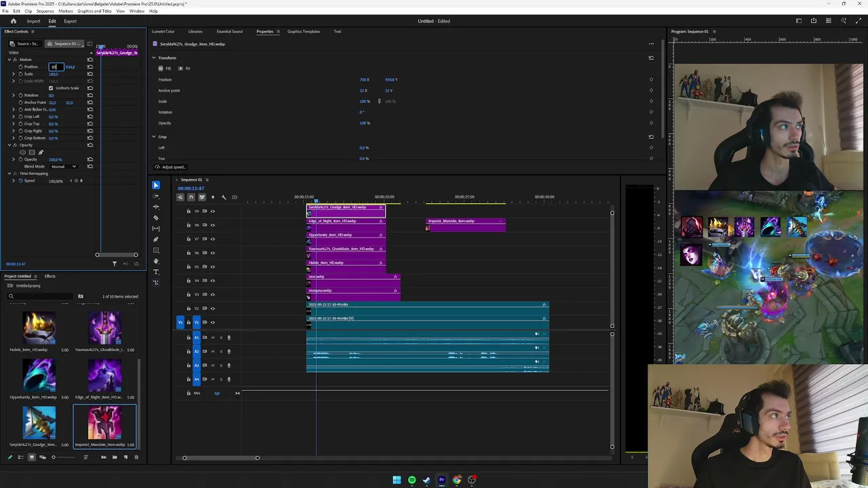The image size is (868, 488).
Task: Select the Track Select Forward tool
Action: coord(156,196)
